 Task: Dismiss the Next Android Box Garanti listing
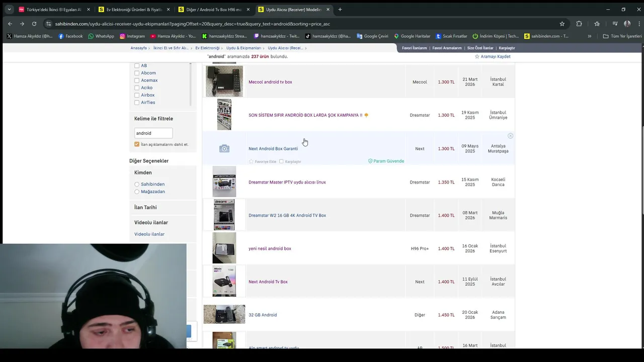(x=510, y=136)
